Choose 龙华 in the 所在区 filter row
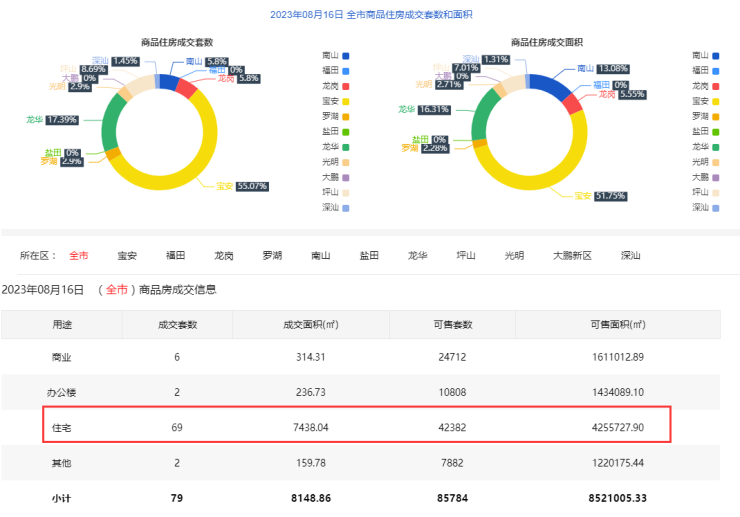The height and width of the screenshot is (517, 740). coord(417,256)
